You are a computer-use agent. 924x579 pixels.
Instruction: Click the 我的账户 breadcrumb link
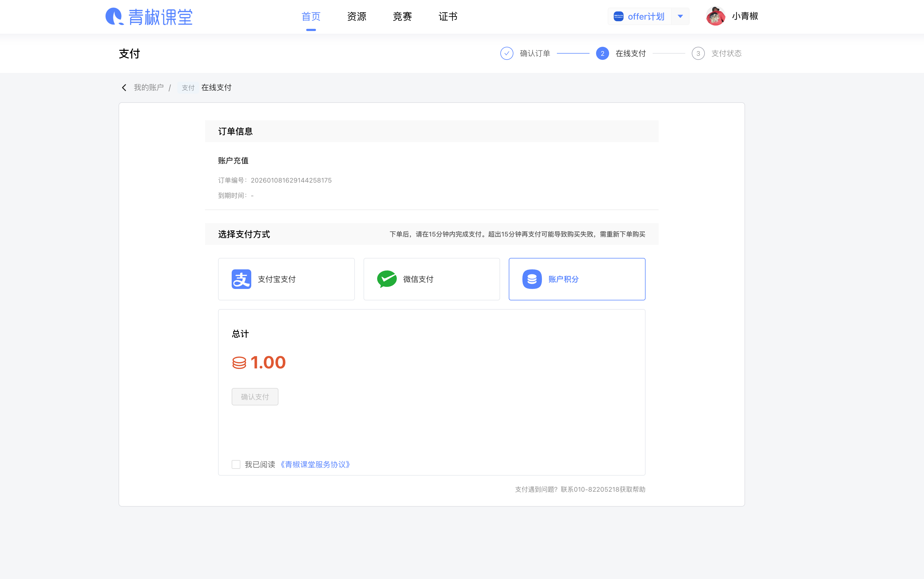(x=148, y=88)
